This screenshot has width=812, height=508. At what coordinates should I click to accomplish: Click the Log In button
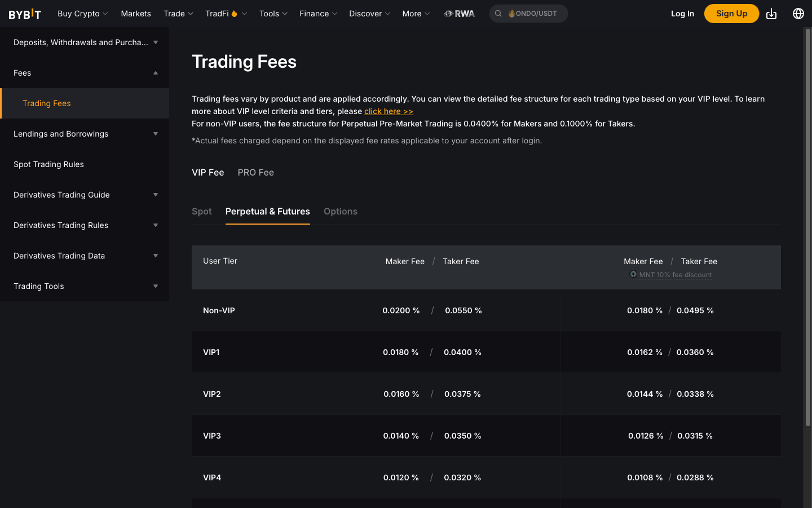682,14
